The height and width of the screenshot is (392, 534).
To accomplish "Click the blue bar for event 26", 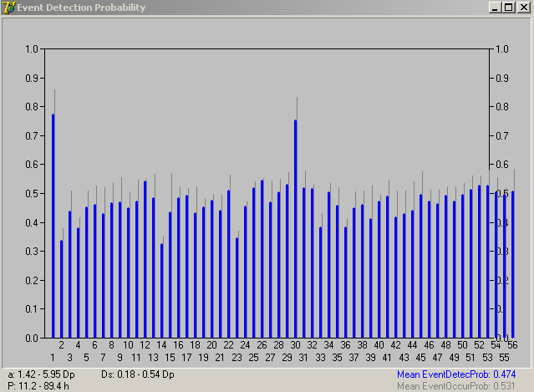I will 262,259.
